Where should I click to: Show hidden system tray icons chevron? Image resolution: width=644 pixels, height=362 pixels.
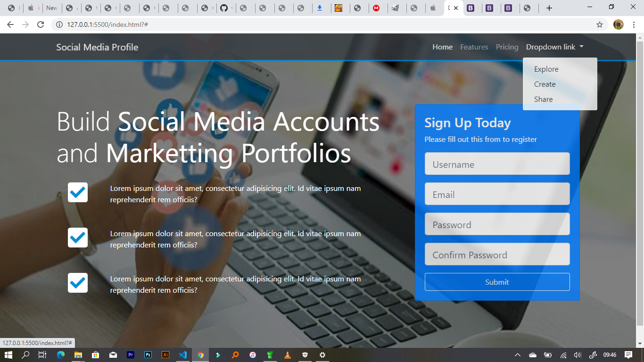pos(517,355)
